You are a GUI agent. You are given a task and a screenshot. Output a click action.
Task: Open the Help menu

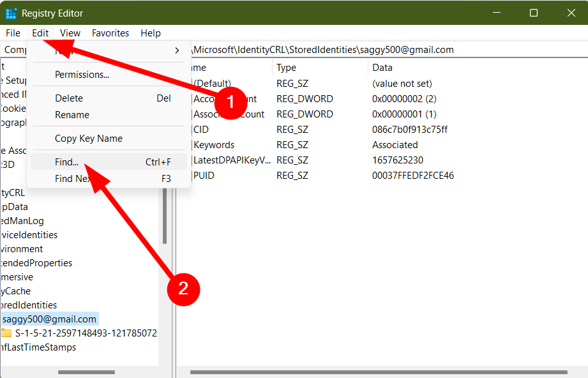(151, 33)
